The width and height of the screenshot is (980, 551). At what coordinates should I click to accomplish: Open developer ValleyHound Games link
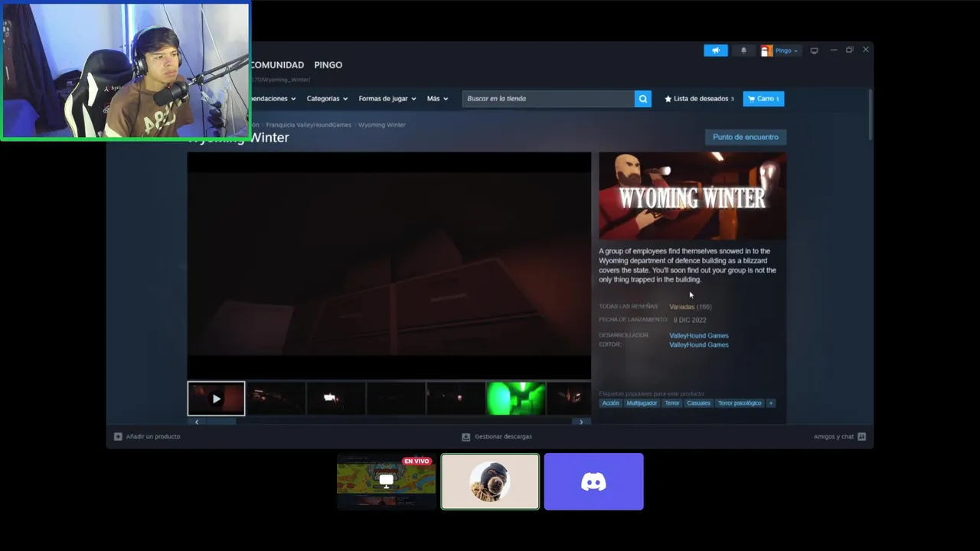pos(699,335)
